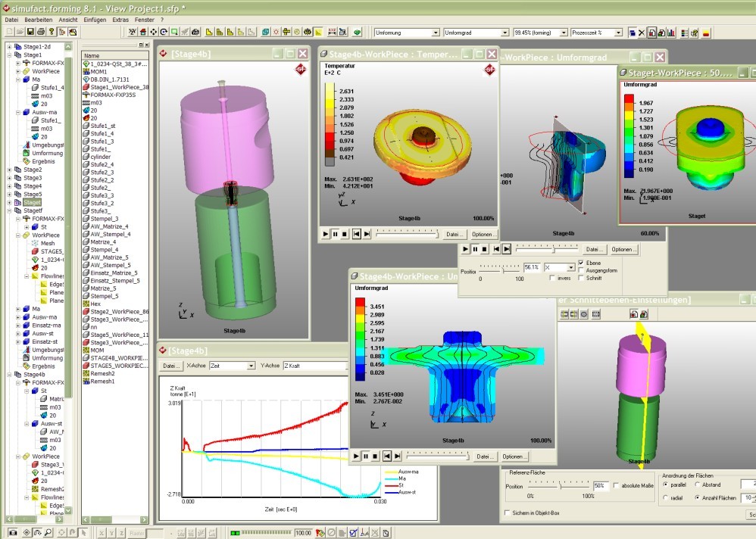Check the absolute Maße checkbox
756x539 pixels.
pos(616,485)
